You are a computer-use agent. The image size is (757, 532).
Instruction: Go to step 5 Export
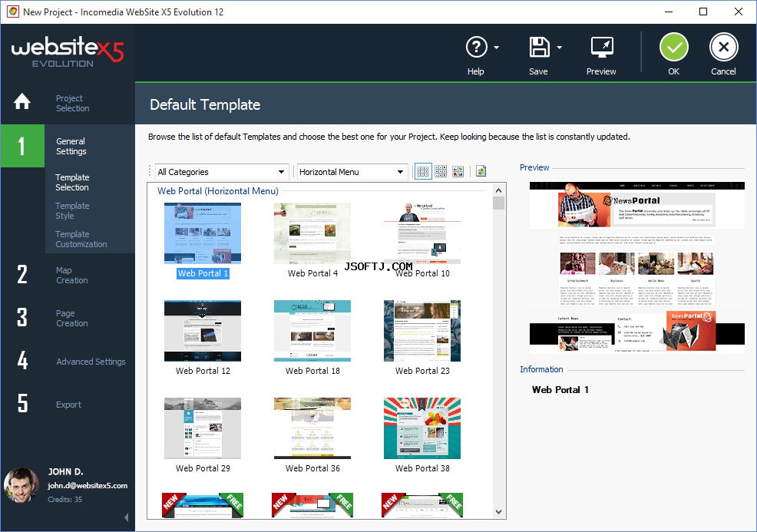point(68,404)
